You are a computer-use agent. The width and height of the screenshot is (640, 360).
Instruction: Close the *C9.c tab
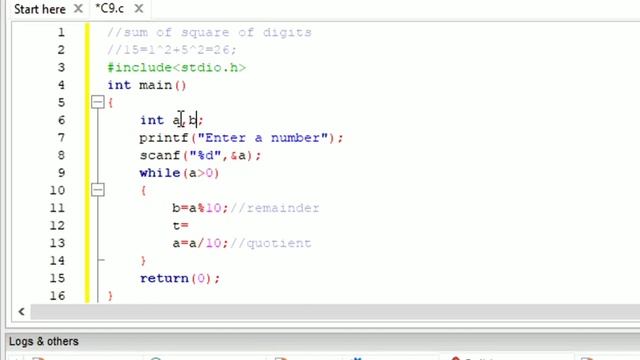click(139, 8)
